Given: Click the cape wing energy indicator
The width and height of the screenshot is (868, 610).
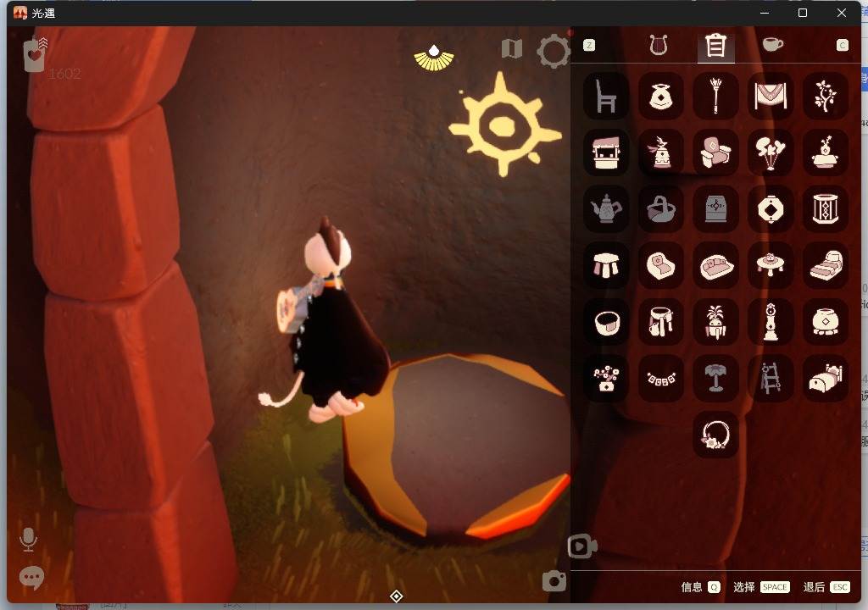Looking at the screenshot, I should [x=434, y=58].
